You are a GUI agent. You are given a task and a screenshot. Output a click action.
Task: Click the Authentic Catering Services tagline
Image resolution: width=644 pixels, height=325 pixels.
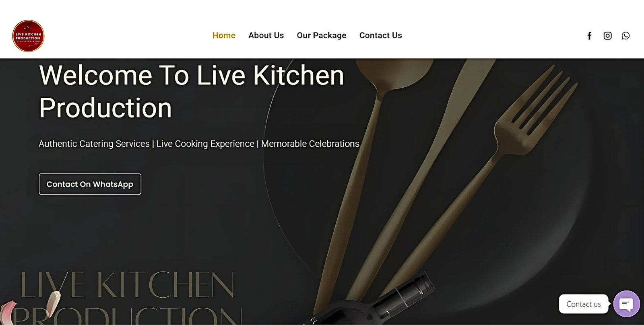tap(199, 144)
